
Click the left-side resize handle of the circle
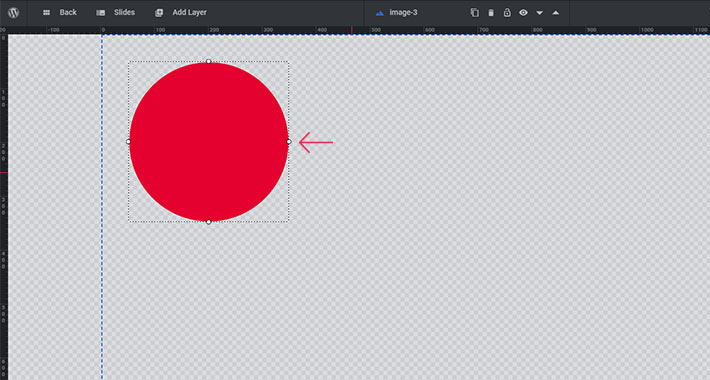[128, 142]
